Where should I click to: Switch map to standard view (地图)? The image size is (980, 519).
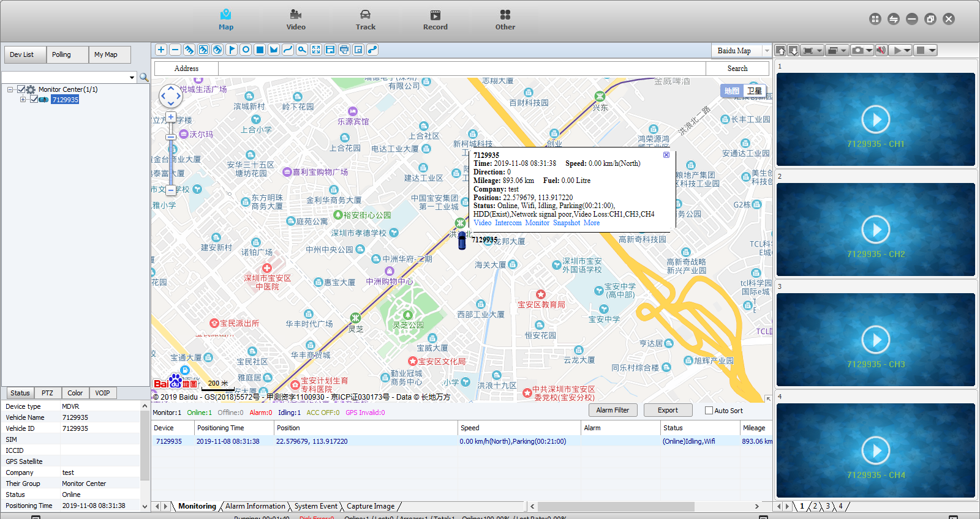coord(732,91)
